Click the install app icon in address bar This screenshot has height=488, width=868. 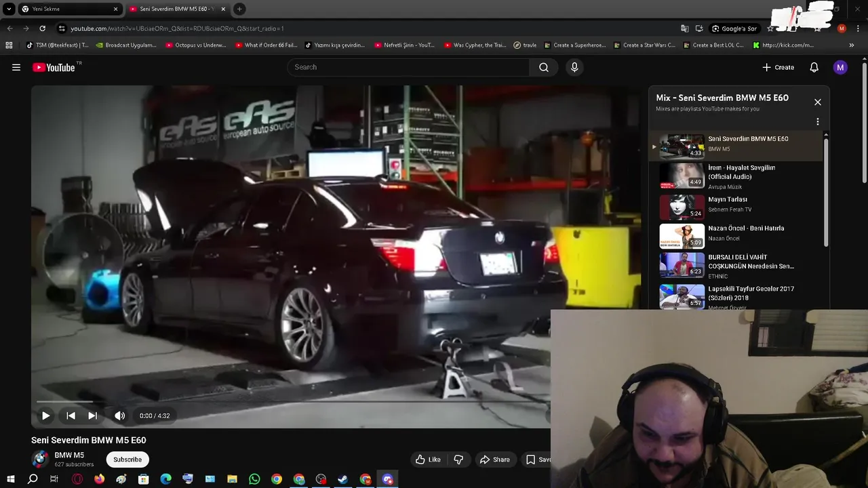tap(699, 28)
